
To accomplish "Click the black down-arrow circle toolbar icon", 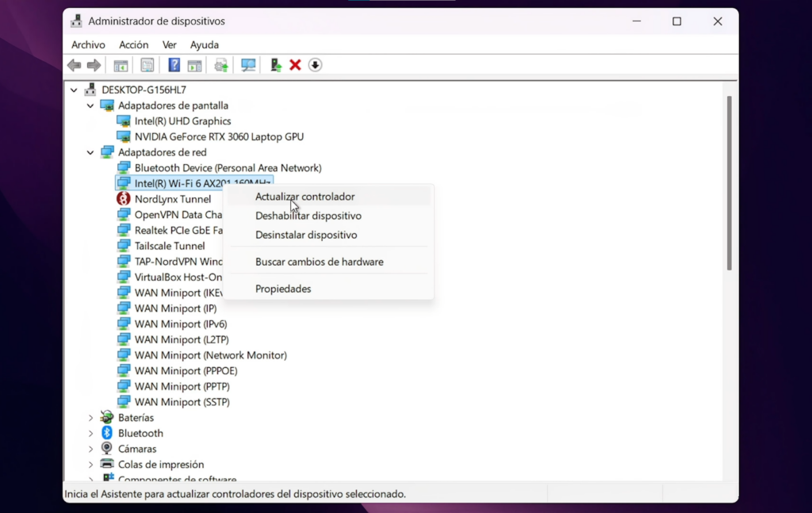I will (315, 65).
